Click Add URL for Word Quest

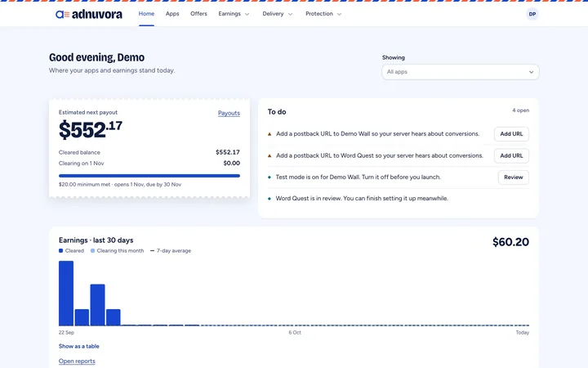(511, 156)
